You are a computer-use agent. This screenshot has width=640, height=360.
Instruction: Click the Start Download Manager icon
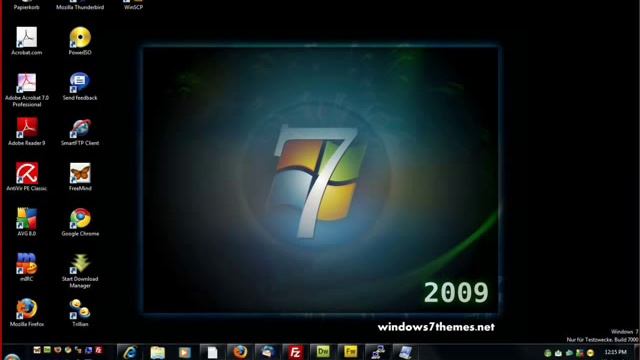[80, 264]
